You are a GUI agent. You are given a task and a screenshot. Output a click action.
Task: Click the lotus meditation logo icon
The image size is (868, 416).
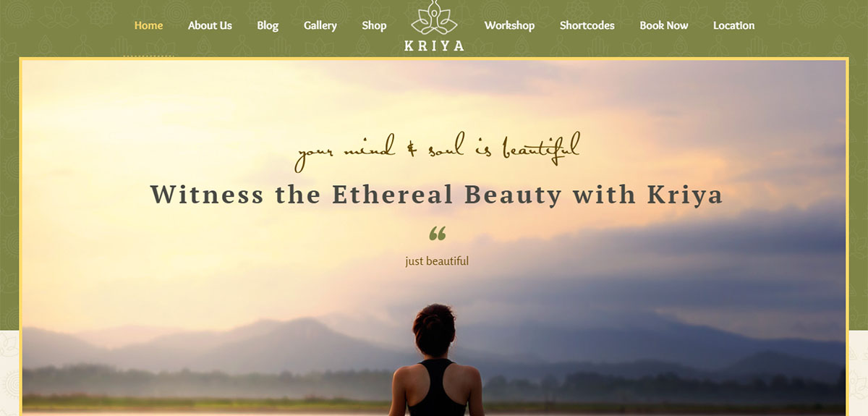click(x=434, y=17)
